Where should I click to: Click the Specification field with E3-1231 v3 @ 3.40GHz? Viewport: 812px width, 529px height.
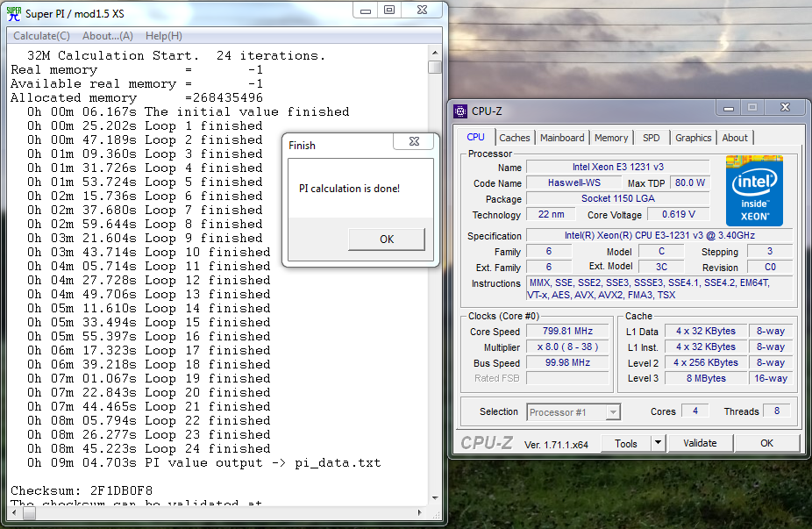(659, 235)
